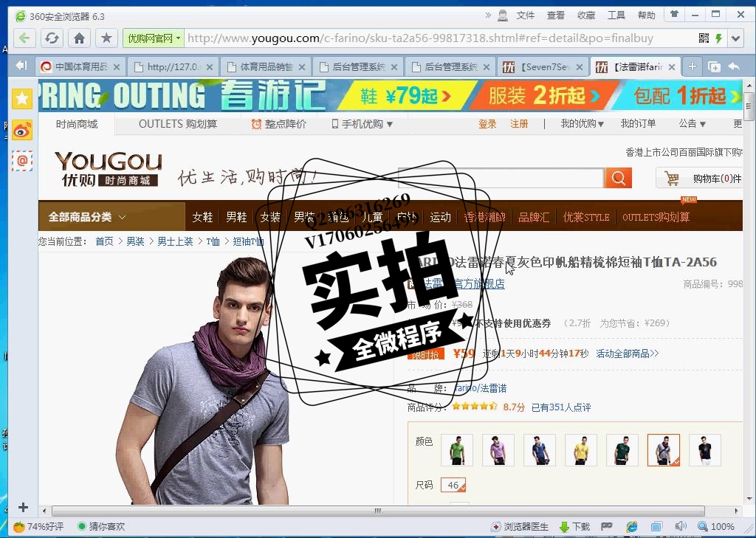Click the browser address bar URL

[420, 38]
